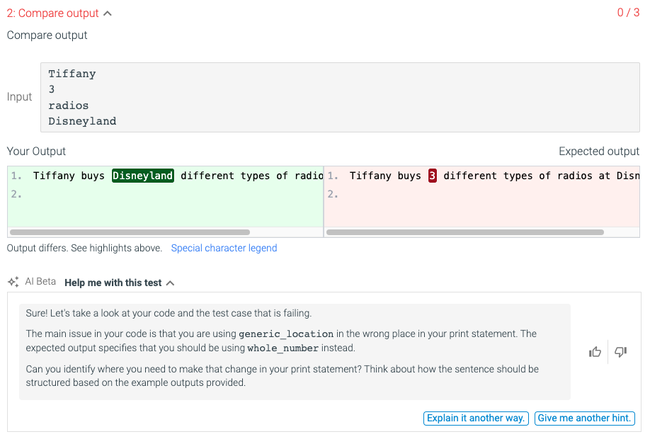The image size is (650, 444).
Task: Click the red highlighted "3" in expected output
Action: pyautogui.click(x=433, y=176)
